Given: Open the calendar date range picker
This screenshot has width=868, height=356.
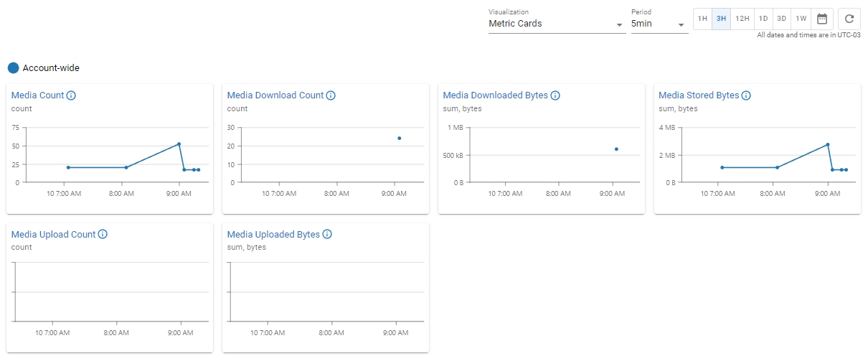Looking at the screenshot, I should tap(822, 19).
